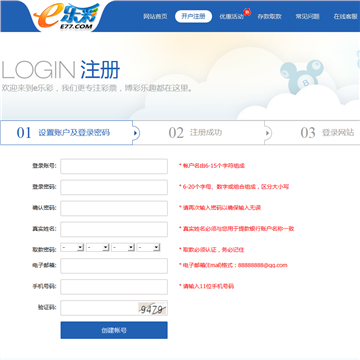
Task: Open the second 取款密码 digit dropdown
Action: click(x=98, y=247)
